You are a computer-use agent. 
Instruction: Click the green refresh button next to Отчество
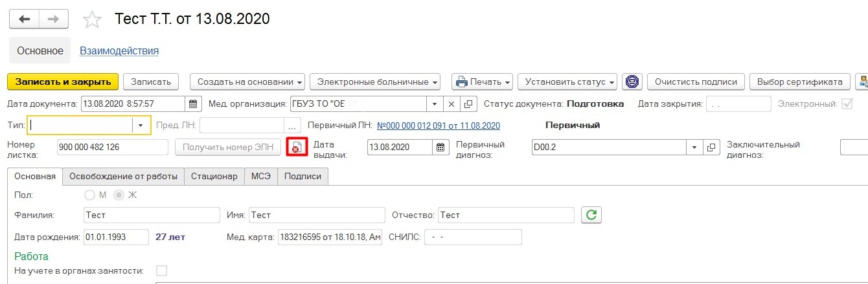[590, 215]
